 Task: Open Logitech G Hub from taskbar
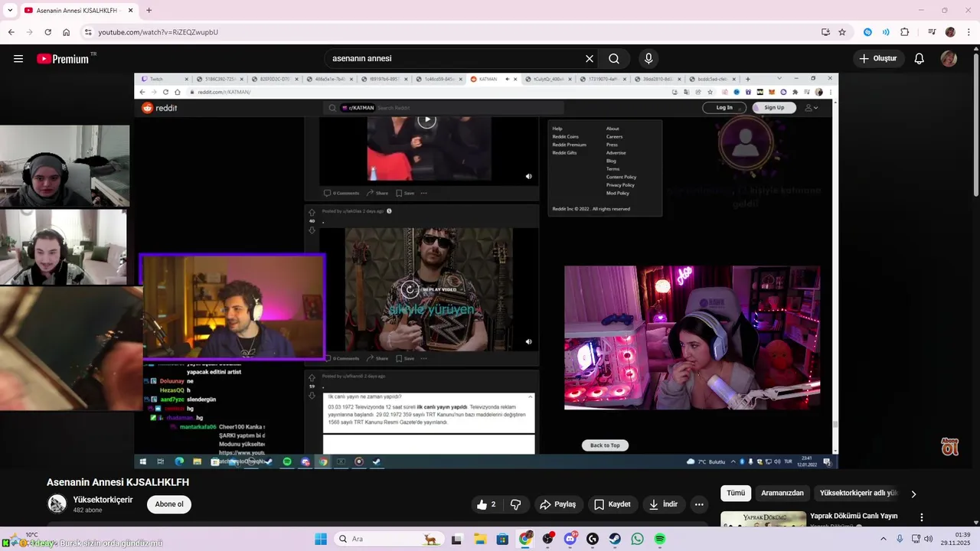click(x=593, y=539)
